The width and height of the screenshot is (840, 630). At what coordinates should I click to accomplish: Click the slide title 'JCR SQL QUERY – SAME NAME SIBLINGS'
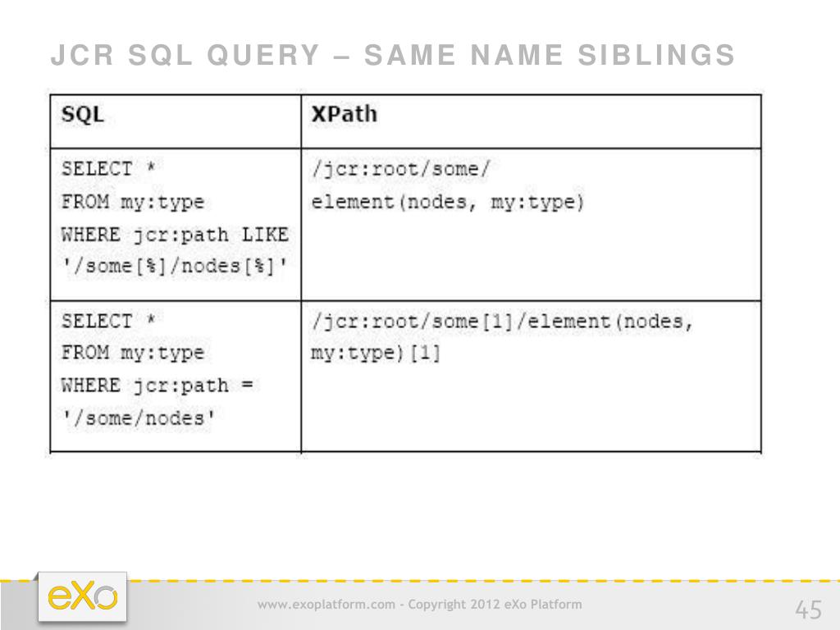(393, 55)
